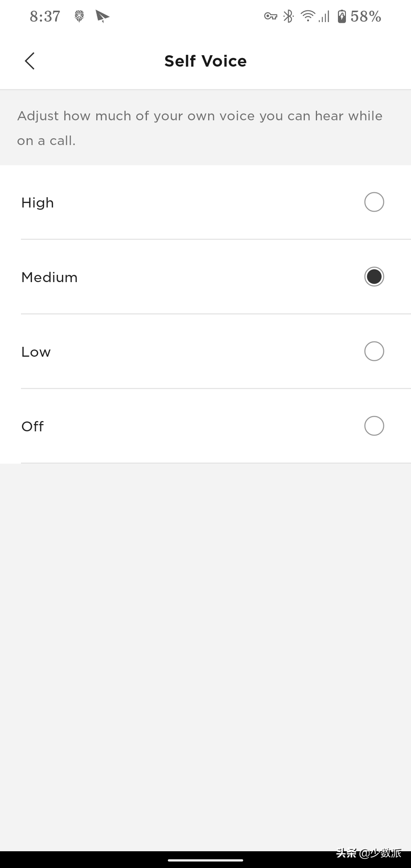Screen dimensions: 411x868
Task: Tap the VPN key icon
Action: [x=271, y=16]
